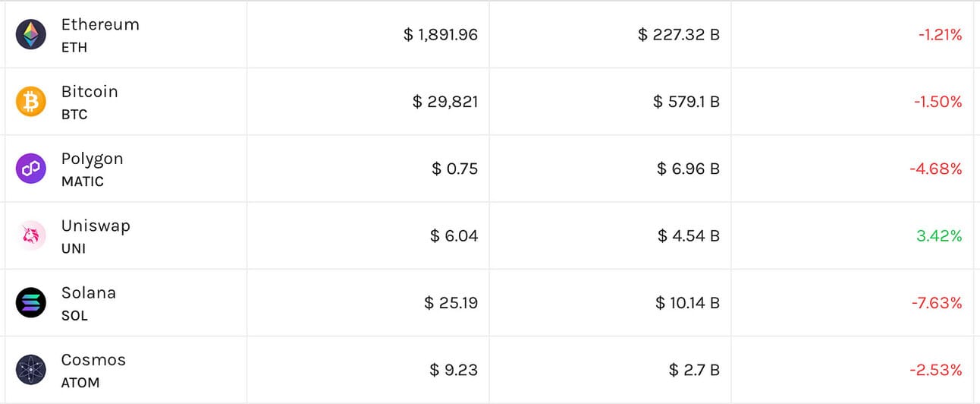Click the Solana logo icon
Viewport: 980px width, 404px height.
pos(31,303)
